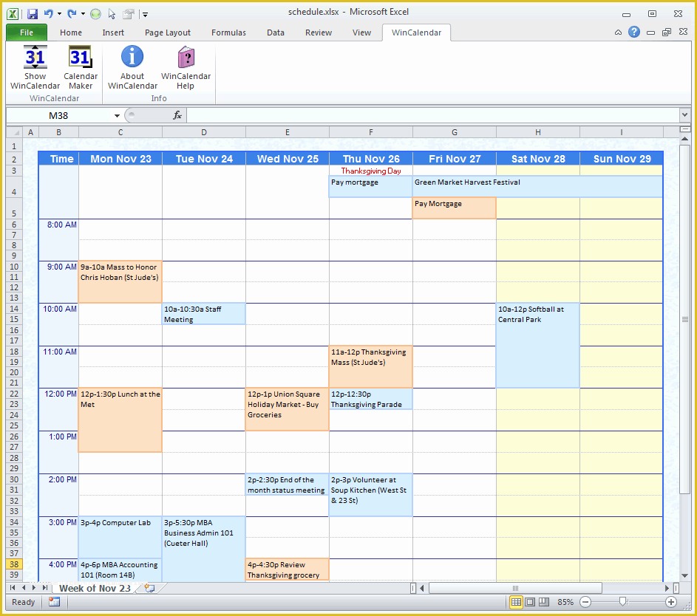
Task: Click the 85% zoom level button
Action: tap(564, 602)
